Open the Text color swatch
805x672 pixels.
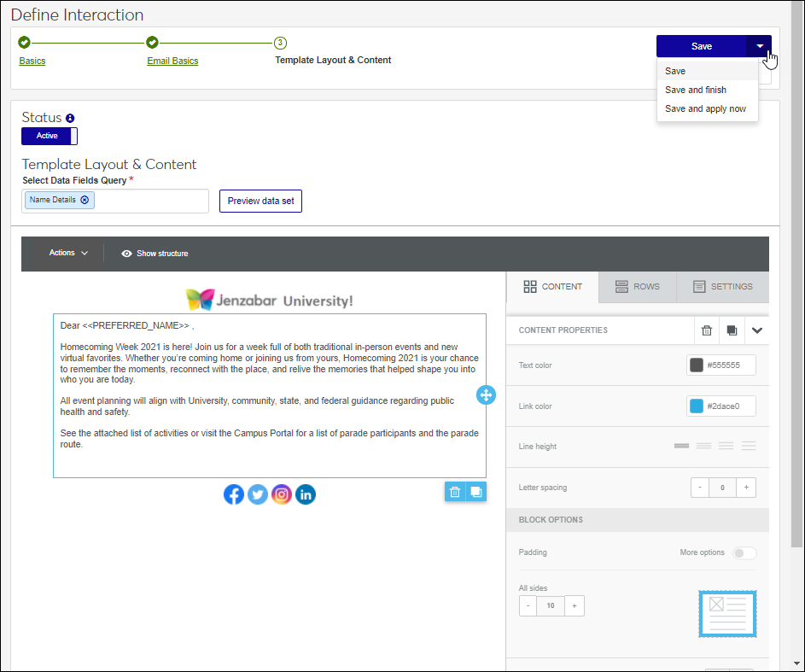pos(697,365)
